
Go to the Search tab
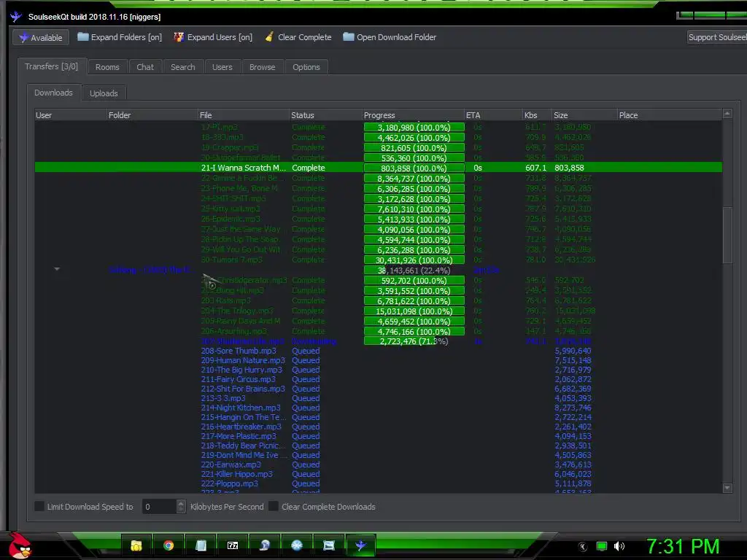pos(183,67)
